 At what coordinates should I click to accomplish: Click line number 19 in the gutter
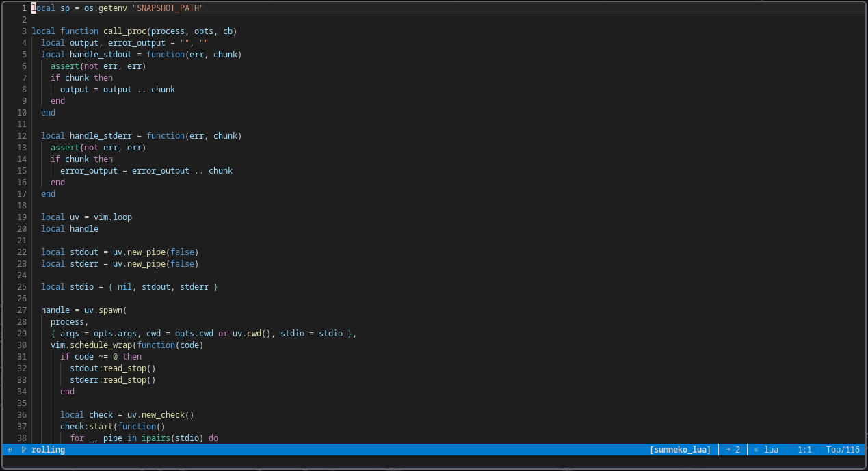coord(22,217)
